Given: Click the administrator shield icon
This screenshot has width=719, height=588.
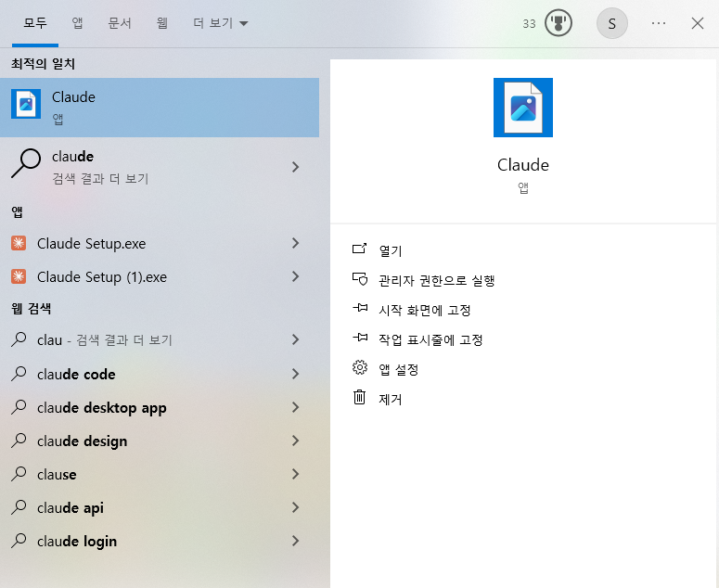Looking at the screenshot, I should [x=360, y=278].
